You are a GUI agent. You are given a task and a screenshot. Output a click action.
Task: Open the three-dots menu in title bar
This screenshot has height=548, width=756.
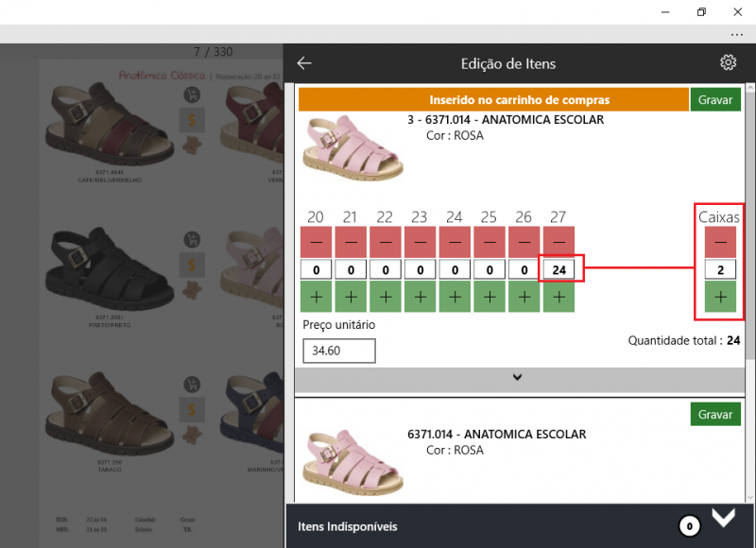click(x=737, y=33)
